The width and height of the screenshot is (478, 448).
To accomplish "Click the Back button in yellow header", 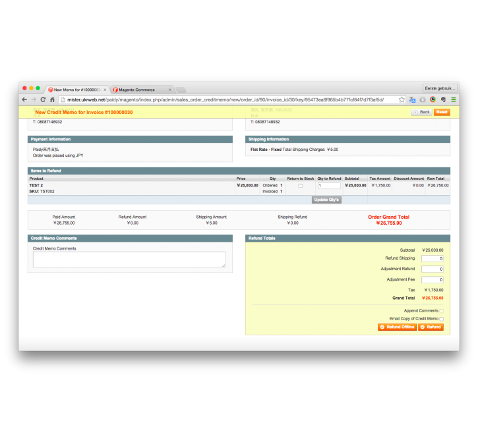I will (421, 112).
